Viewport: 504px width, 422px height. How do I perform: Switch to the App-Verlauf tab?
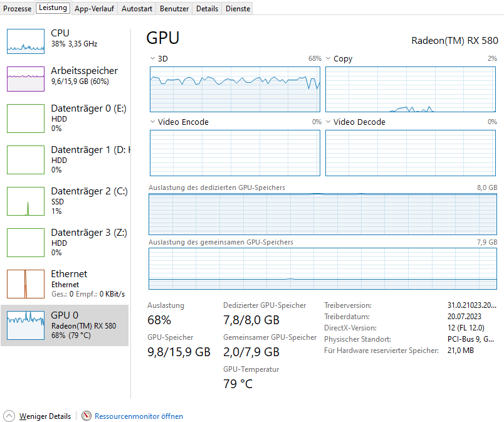tap(94, 9)
